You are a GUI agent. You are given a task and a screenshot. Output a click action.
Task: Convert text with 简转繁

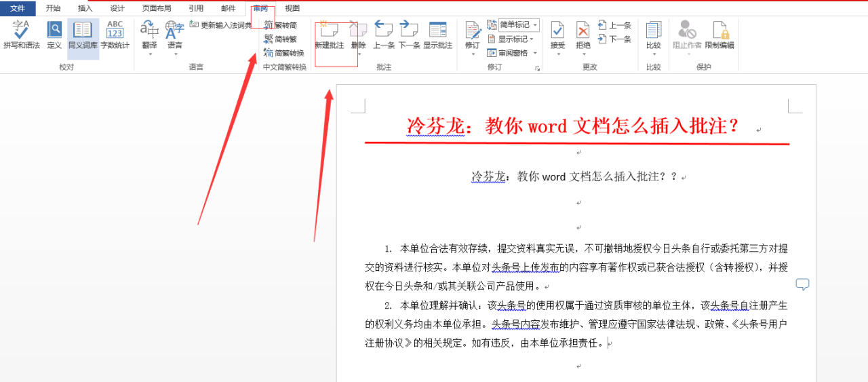pos(281,39)
